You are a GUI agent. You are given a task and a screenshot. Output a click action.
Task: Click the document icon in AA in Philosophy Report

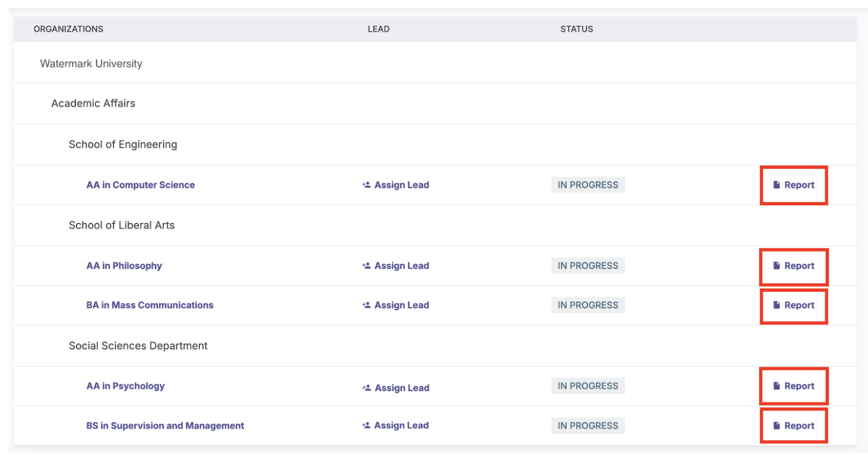click(777, 266)
